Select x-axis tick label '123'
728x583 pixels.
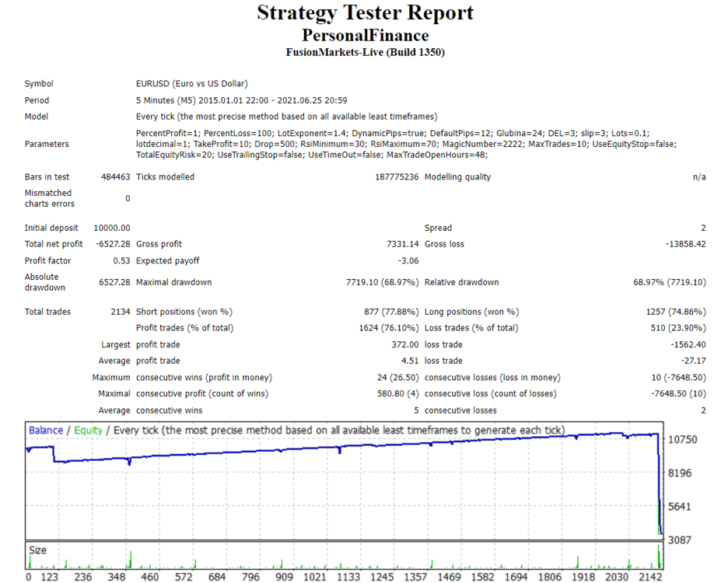(49, 577)
